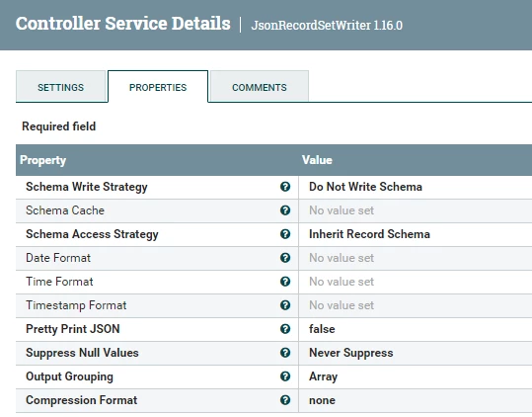Viewport: 532px width, 417px height.
Task: Edit the 'Do Not Write Schema' value
Action: [x=365, y=187]
